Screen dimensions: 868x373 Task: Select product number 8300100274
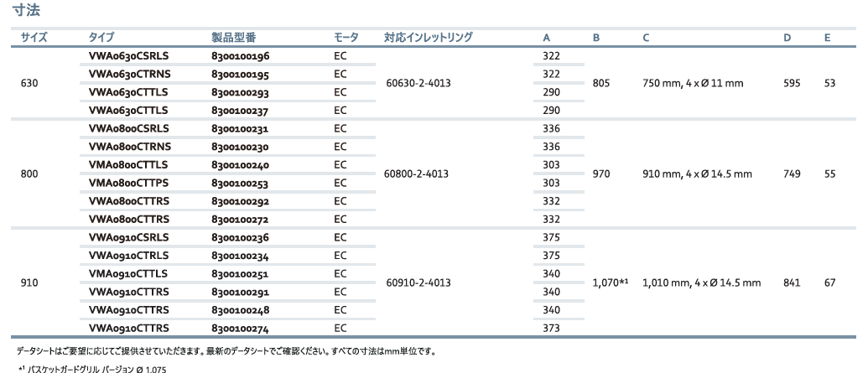click(x=240, y=329)
